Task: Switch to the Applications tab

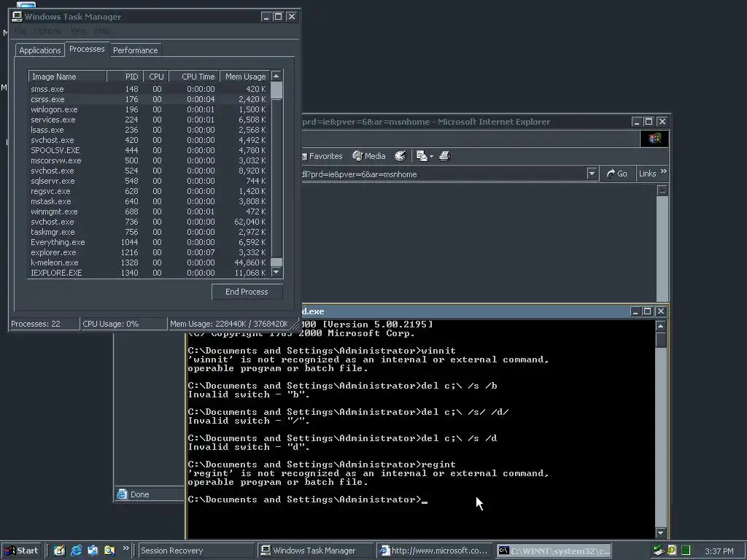Action: pyautogui.click(x=40, y=50)
